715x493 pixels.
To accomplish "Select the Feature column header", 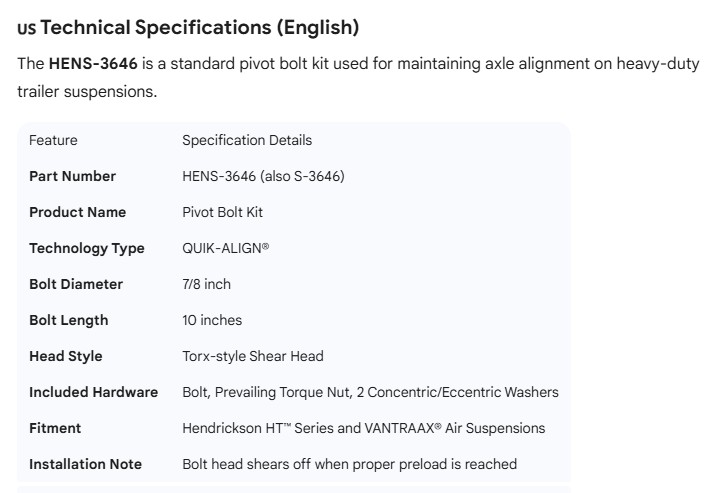I will click(53, 140).
